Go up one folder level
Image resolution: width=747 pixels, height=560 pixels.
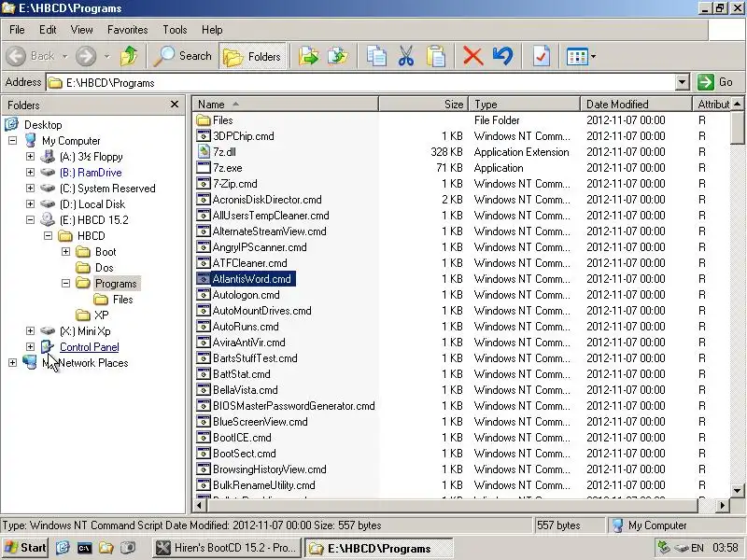point(129,56)
